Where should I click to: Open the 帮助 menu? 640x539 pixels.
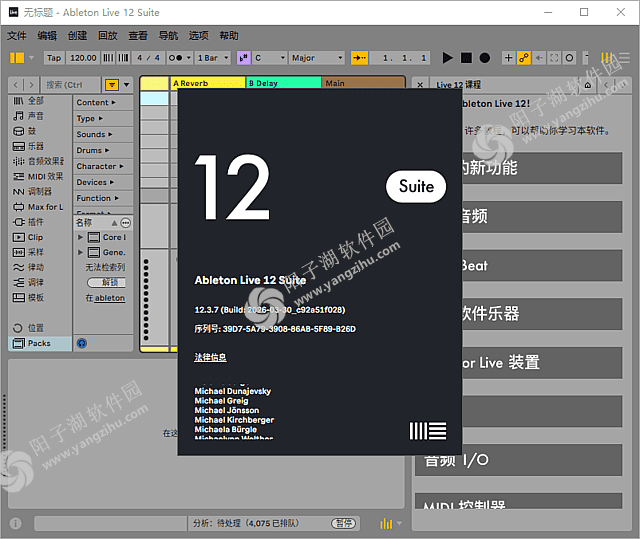tap(229, 36)
